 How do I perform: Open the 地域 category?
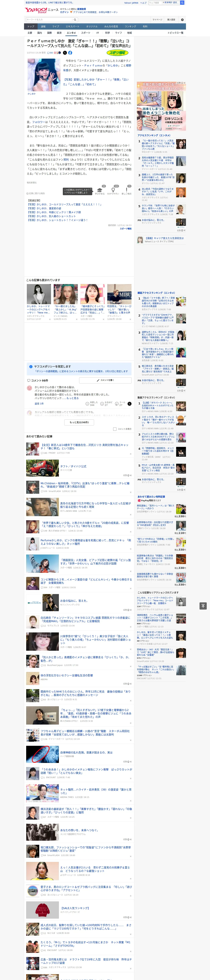pos(129,33)
